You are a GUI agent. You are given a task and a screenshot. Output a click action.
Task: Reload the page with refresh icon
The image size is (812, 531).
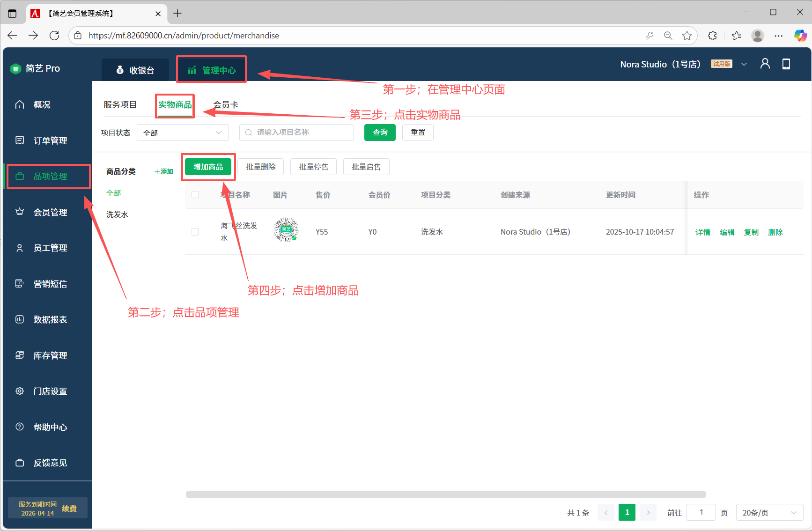54,36
